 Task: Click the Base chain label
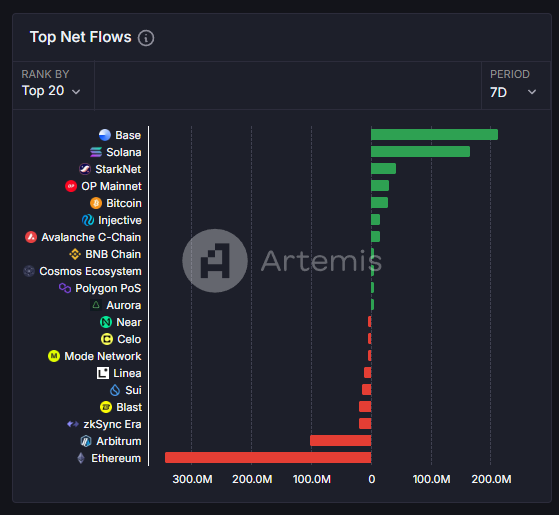128,135
